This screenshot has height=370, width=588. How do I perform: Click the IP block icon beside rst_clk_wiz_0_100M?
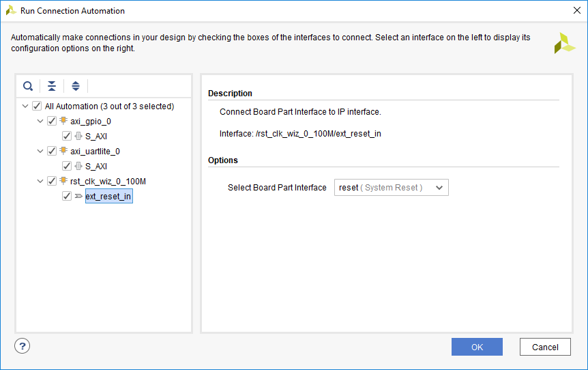coord(63,181)
